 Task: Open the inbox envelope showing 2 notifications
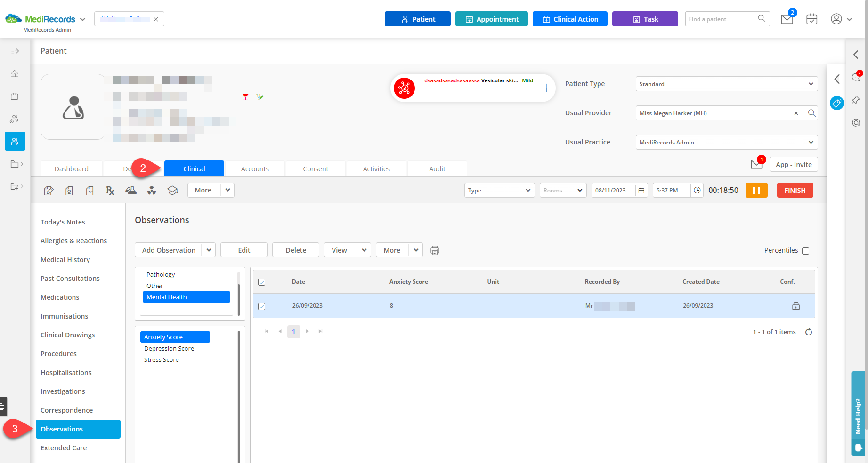787,19
